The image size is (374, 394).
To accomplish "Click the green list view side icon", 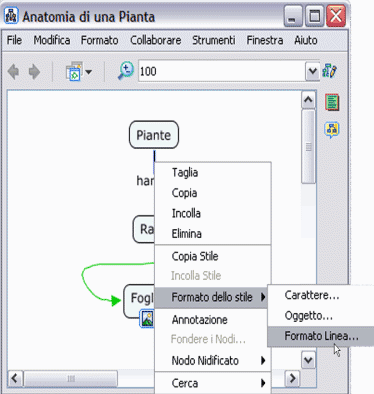I will tap(332, 102).
